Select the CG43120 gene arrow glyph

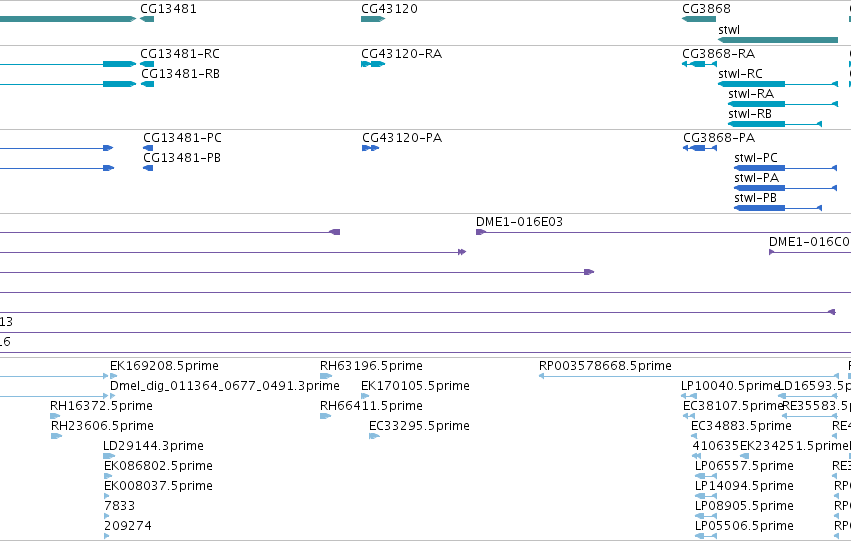coord(373,19)
